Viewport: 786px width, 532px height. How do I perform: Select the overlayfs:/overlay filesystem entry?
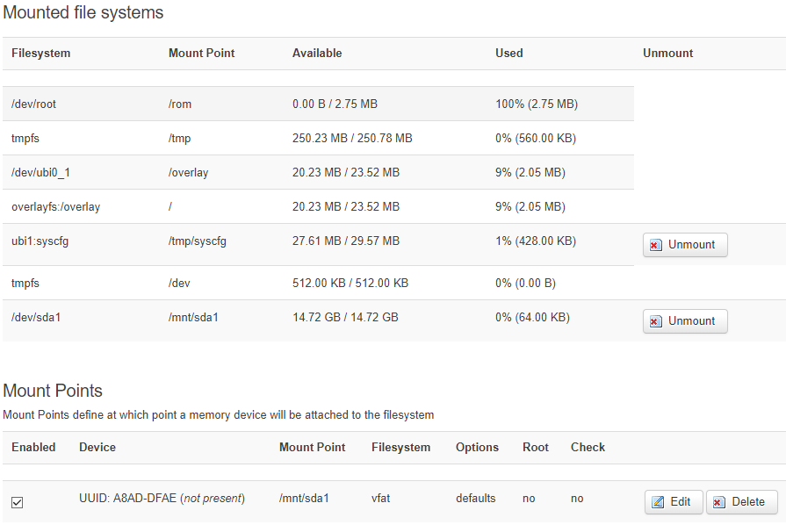coord(55,206)
